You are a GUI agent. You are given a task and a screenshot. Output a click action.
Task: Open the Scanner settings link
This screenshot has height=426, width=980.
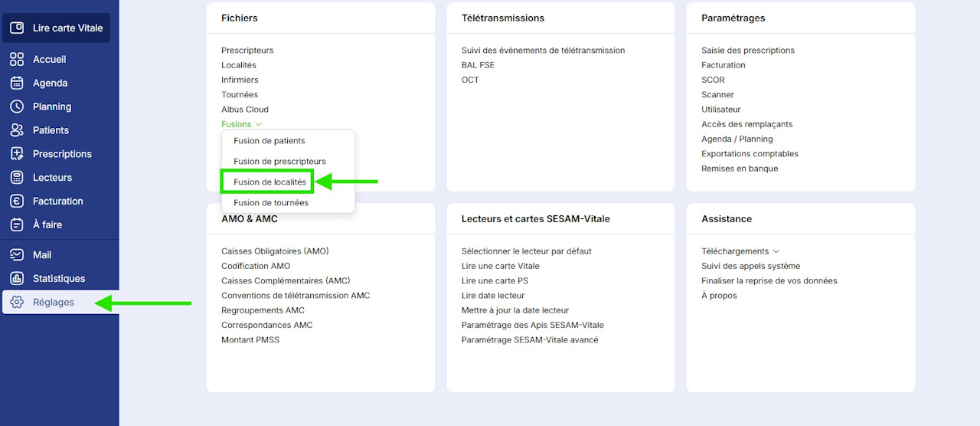717,95
